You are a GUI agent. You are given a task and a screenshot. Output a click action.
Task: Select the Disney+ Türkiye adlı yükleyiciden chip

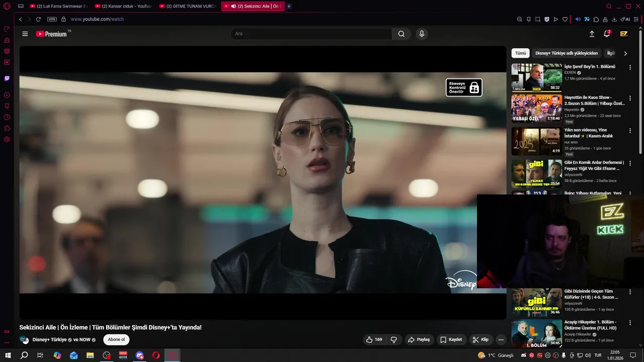point(567,53)
